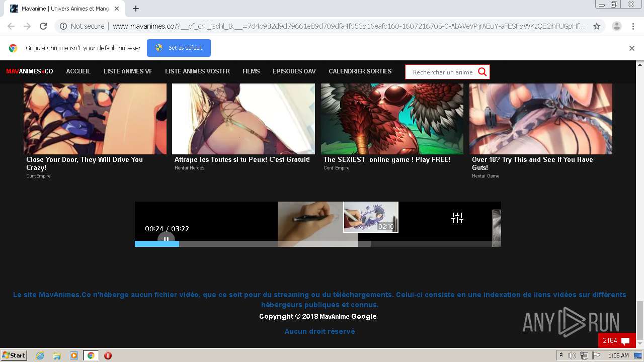Open the video settings sliders icon
644x362 pixels.
coord(457,218)
